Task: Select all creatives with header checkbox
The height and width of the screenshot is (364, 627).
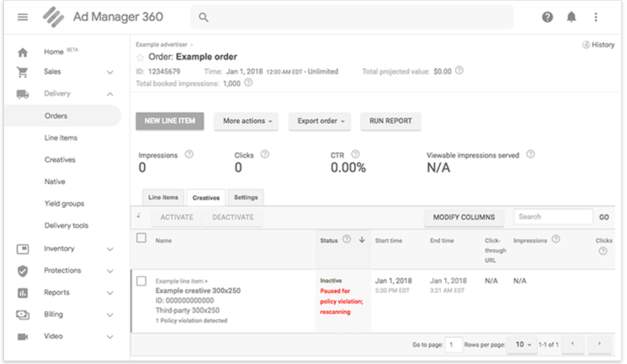Action: coord(141,238)
